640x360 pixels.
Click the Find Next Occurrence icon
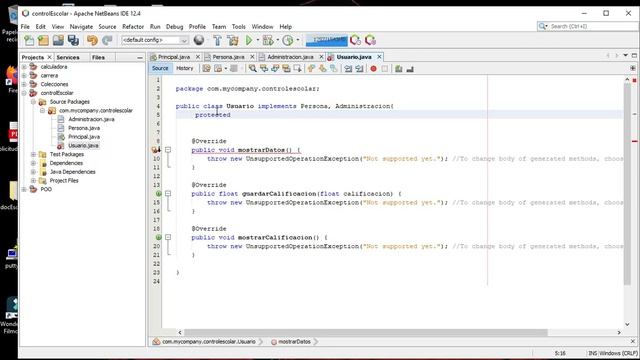coord(275,69)
